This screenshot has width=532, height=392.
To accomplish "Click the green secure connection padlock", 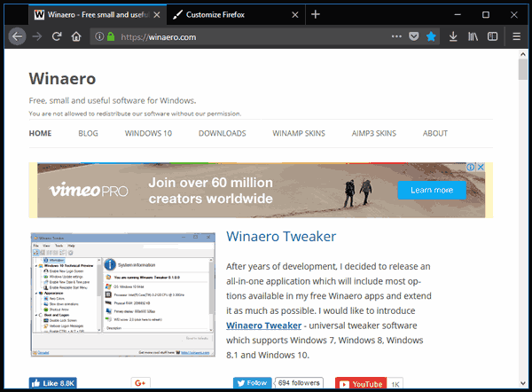I will [x=111, y=36].
